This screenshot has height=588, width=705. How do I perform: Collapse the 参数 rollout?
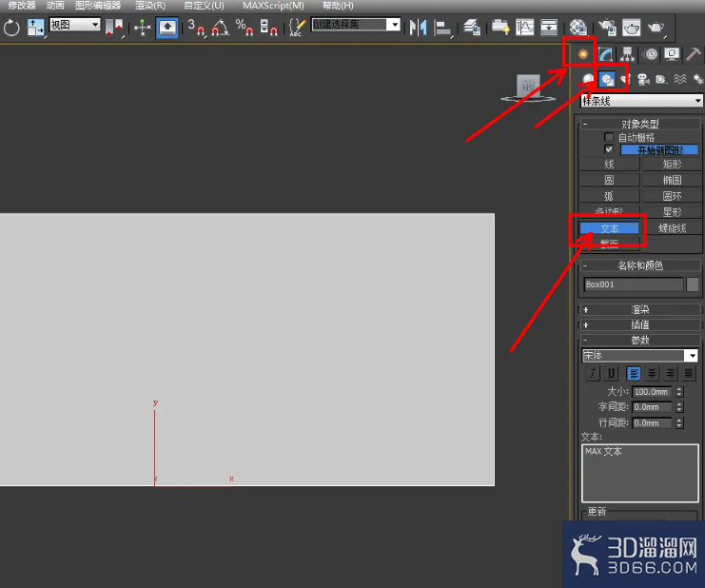[640, 340]
